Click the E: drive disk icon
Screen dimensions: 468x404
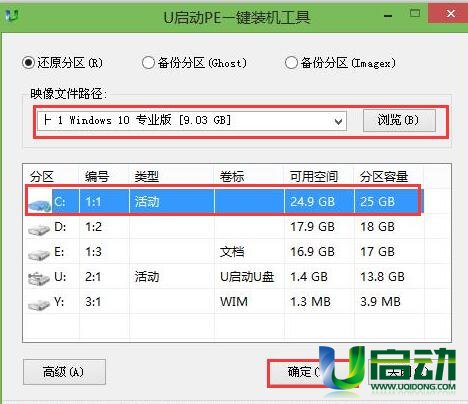tap(39, 255)
